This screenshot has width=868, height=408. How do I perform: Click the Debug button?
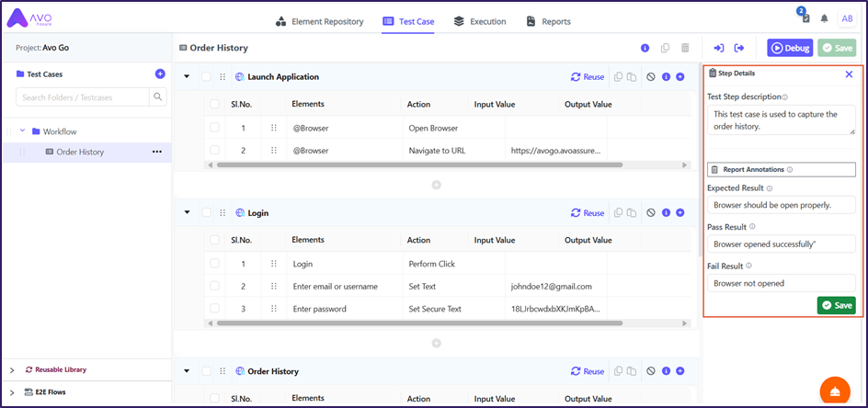click(789, 48)
